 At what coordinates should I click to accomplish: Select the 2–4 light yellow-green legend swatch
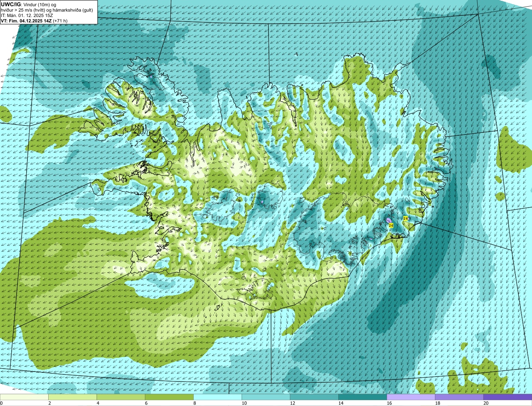coord(72,397)
